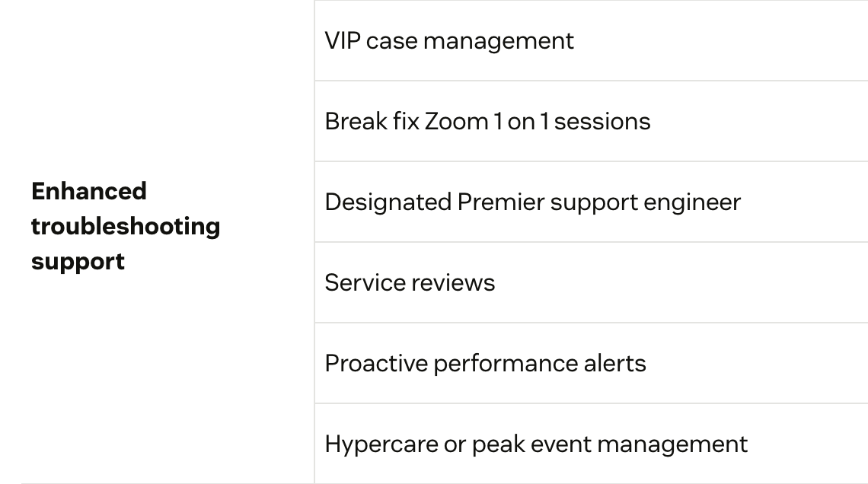Click the word Zoom in second row
The width and height of the screenshot is (868, 484).
tap(457, 122)
